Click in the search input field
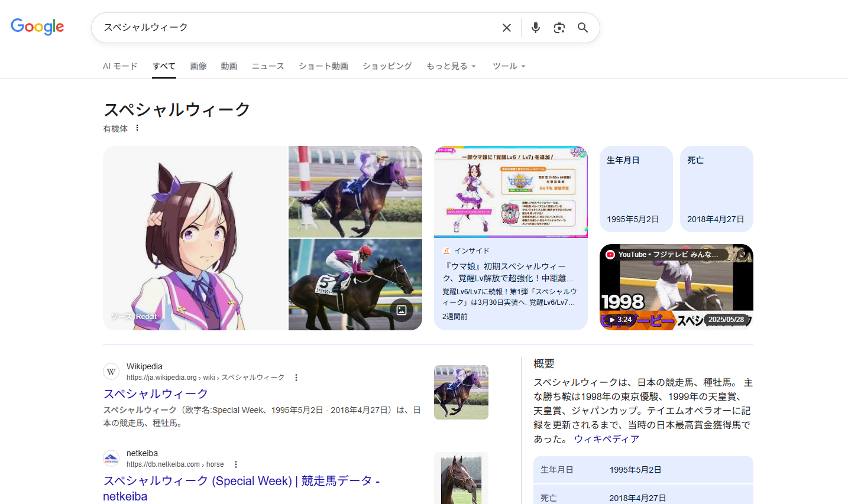Viewport: 848px width, 504px height. (296, 28)
